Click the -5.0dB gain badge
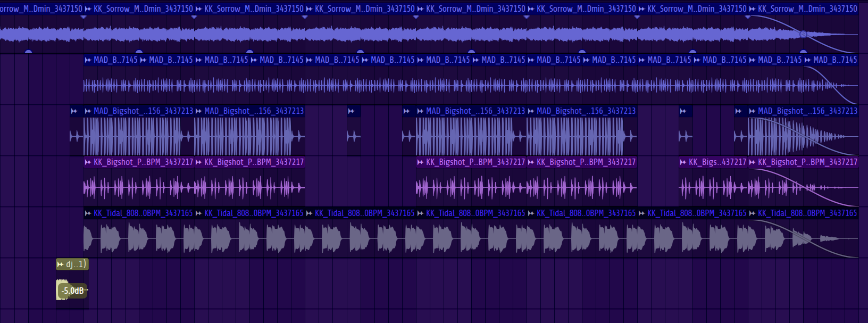This screenshot has height=323, width=868. click(x=72, y=291)
